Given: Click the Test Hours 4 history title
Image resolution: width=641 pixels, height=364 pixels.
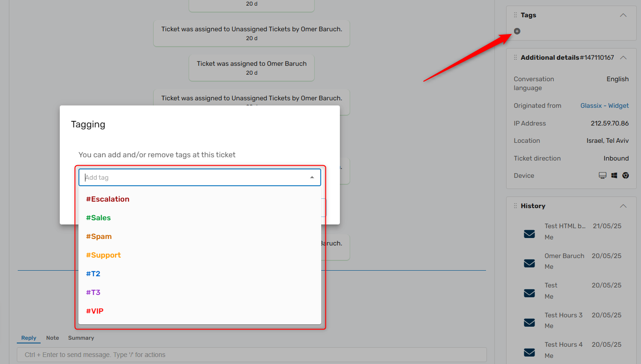Looking at the screenshot, I should pos(564,344).
